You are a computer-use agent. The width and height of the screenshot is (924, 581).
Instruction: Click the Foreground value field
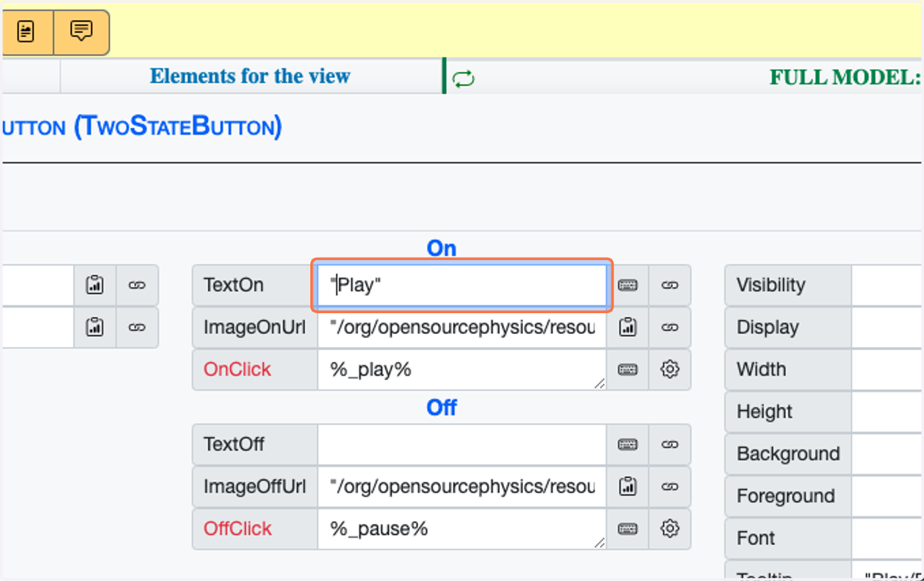pyautogui.click(x=887, y=496)
